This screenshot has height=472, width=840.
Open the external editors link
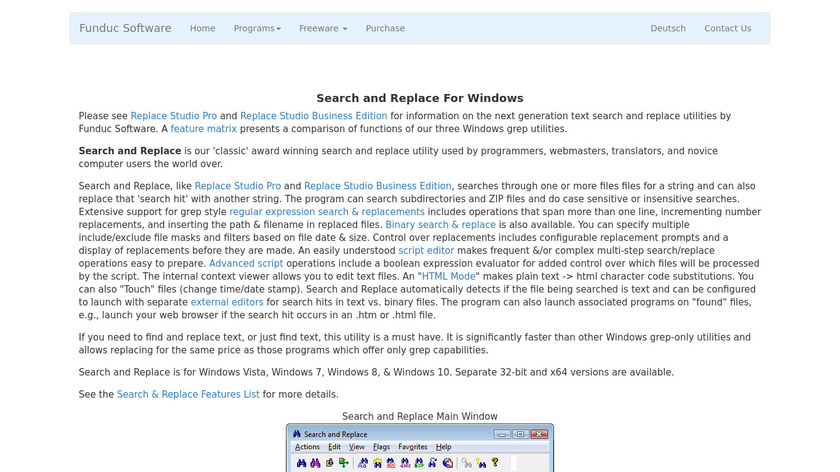point(227,302)
